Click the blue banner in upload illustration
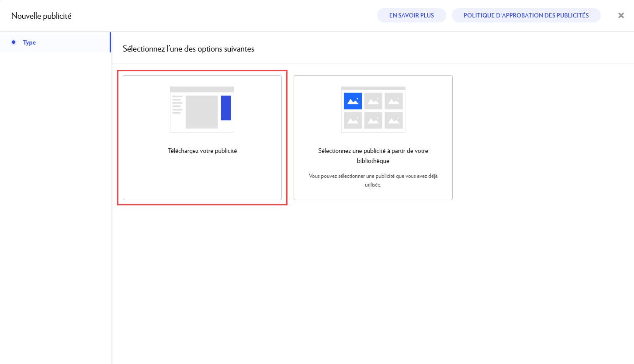The image size is (634, 364). click(x=225, y=107)
